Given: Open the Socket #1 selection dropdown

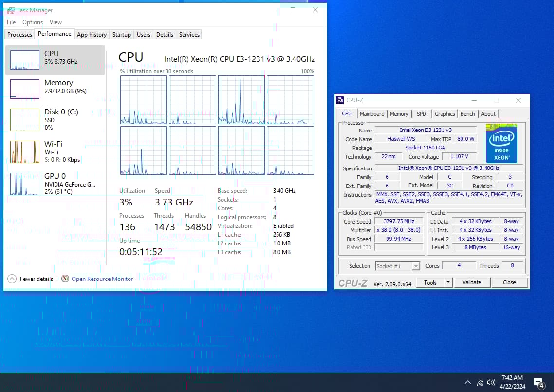Looking at the screenshot, I should [416, 266].
